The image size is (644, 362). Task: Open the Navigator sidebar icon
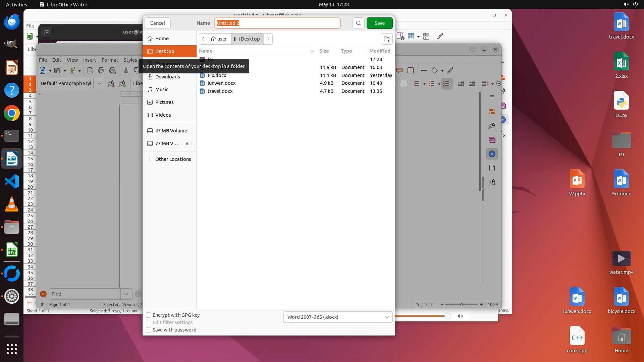coord(492,154)
